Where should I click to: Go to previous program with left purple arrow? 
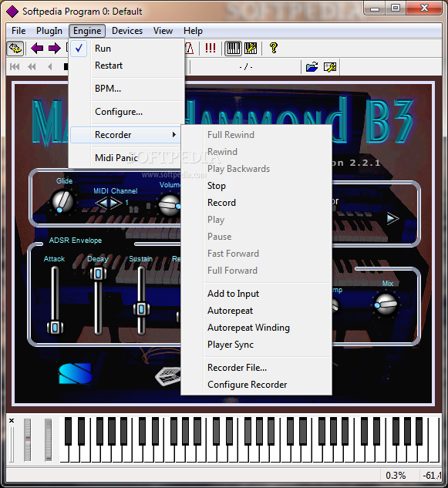(37, 49)
